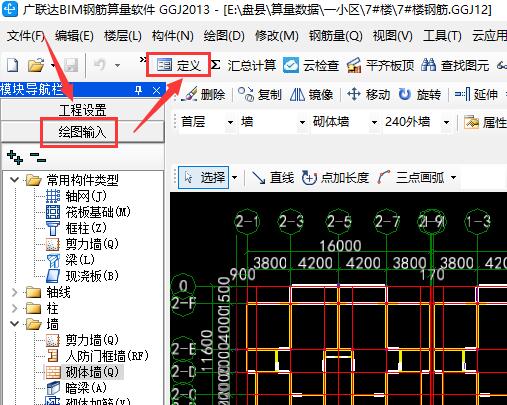Create a new project with the blank page icon
This screenshot has height=405, width=507.
click(13, 65)
